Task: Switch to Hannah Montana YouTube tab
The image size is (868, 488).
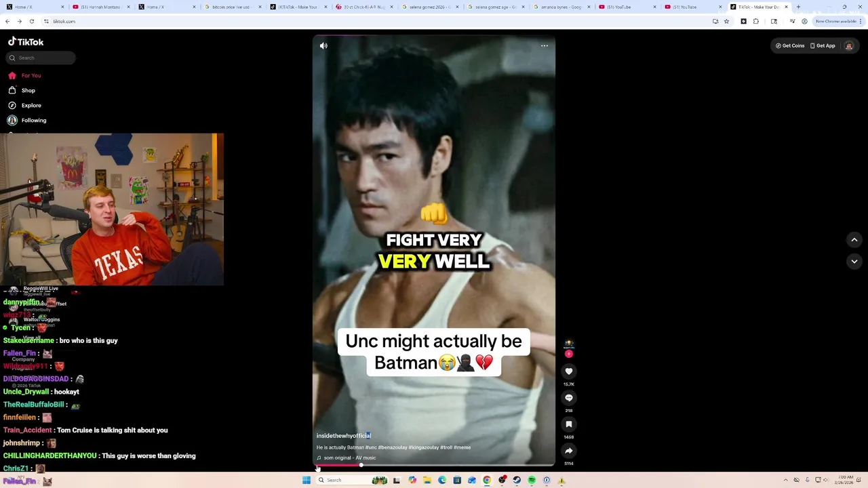Action: point(100,7)
